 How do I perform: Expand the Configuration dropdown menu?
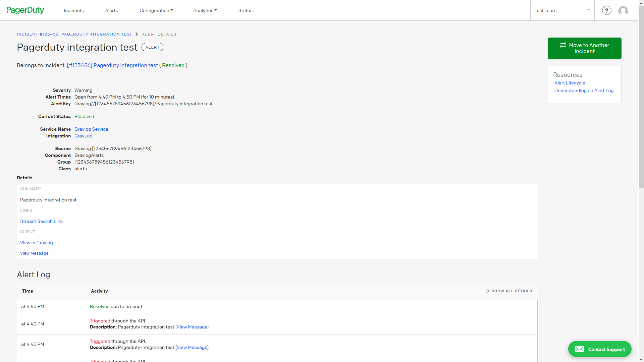[156, 10]
